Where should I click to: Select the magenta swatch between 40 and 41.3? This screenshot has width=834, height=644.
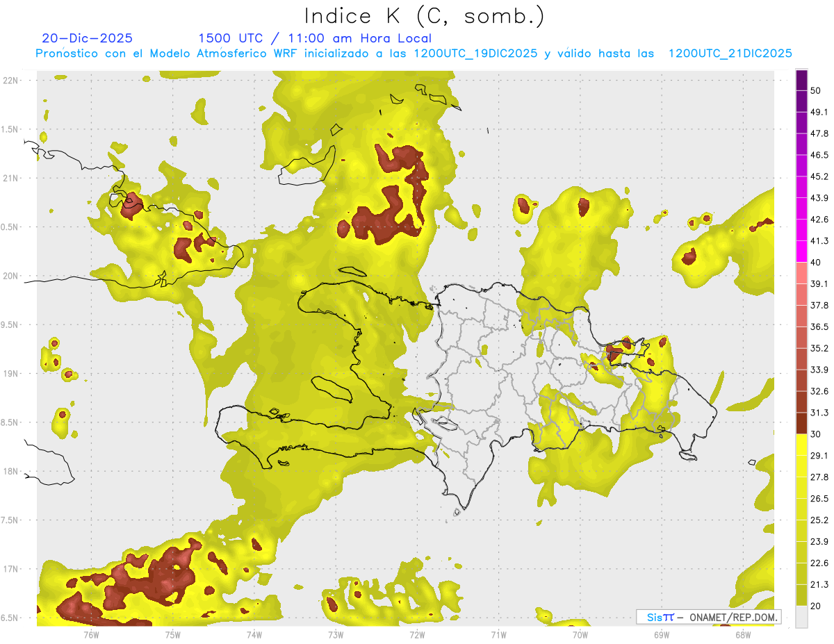[x=801, y=251]
